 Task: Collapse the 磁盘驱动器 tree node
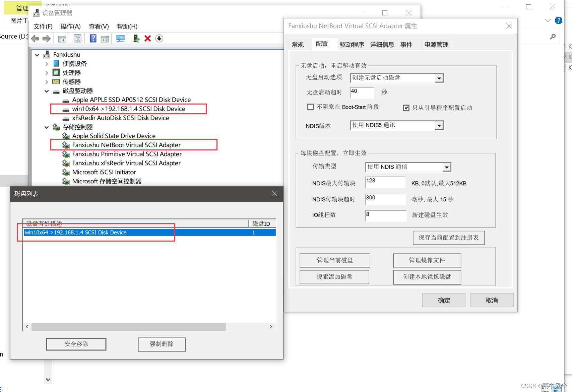(47, 91)
